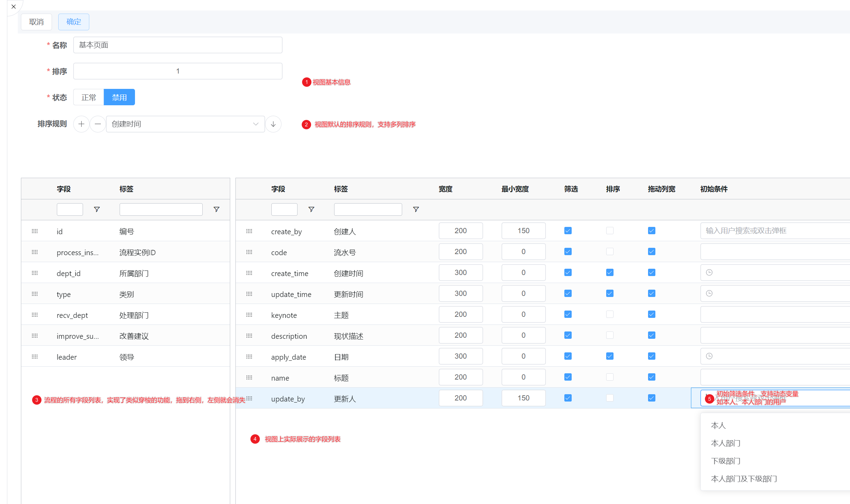Viewport: 850px width, 504px height.
Task: Uncheck 筛选 checkbox for code row
Action: tap(568, 252)
